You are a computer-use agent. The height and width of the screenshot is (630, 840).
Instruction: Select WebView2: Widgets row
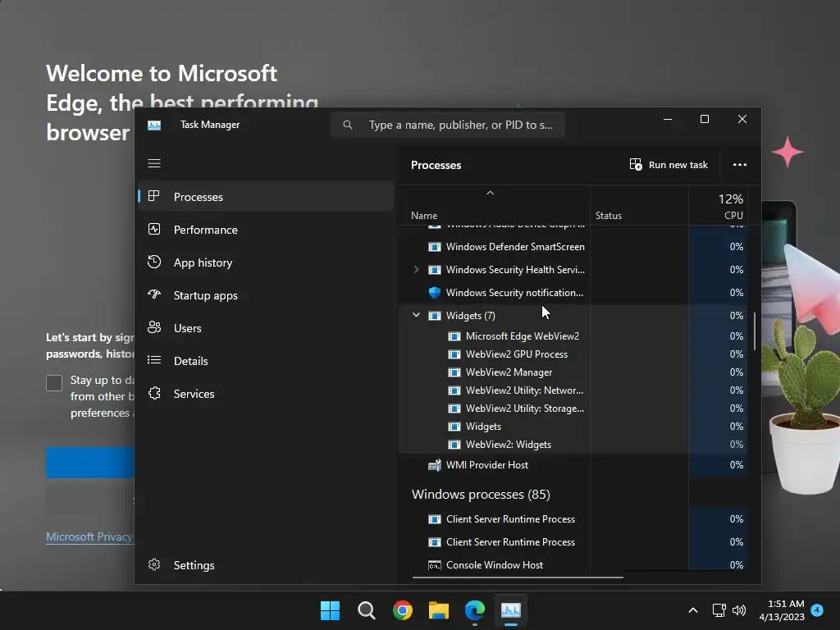[573, 445]
